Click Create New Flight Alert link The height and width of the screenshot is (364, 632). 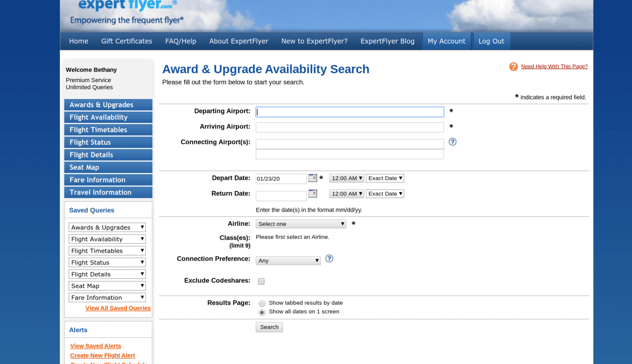coord(102,356)
